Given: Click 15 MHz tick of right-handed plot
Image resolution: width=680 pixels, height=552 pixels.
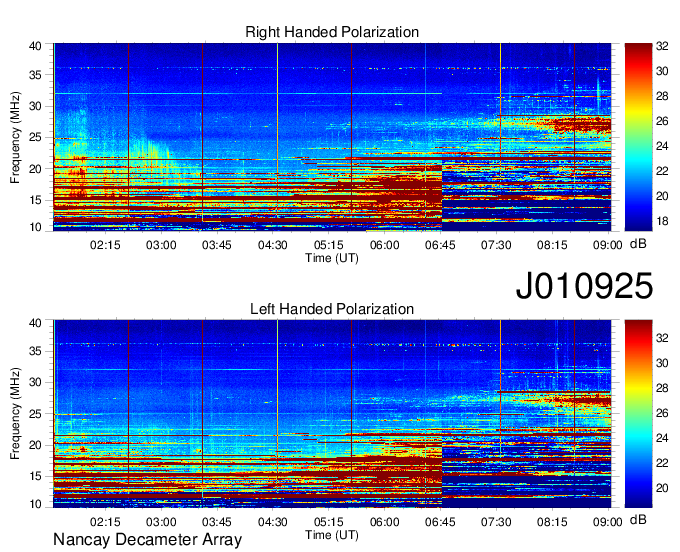Looking at the screenshot, I should click(36, 200).
